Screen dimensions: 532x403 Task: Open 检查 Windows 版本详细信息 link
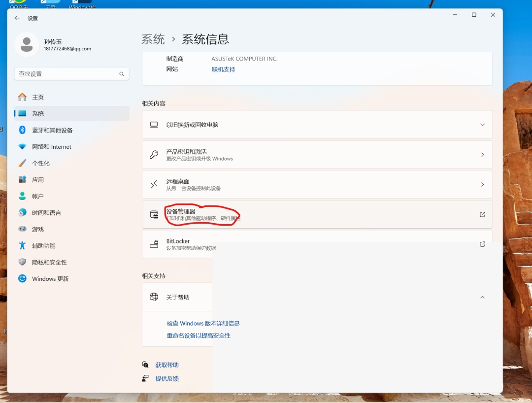203,323
